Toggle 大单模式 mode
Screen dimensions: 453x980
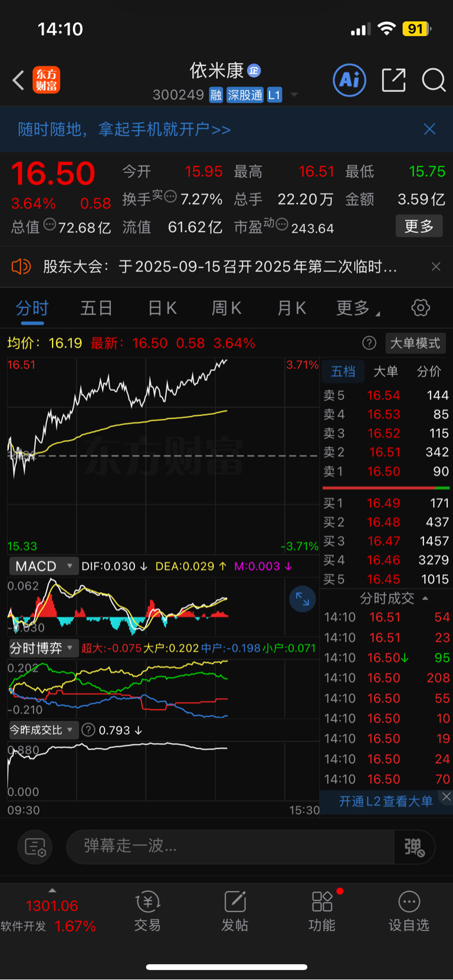coord(415,343)
